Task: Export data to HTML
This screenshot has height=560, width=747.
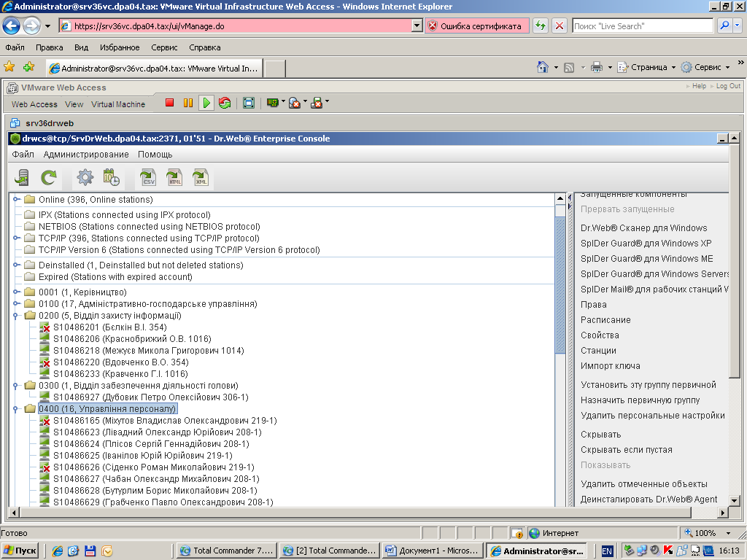Action: click(x=174, y=177)
